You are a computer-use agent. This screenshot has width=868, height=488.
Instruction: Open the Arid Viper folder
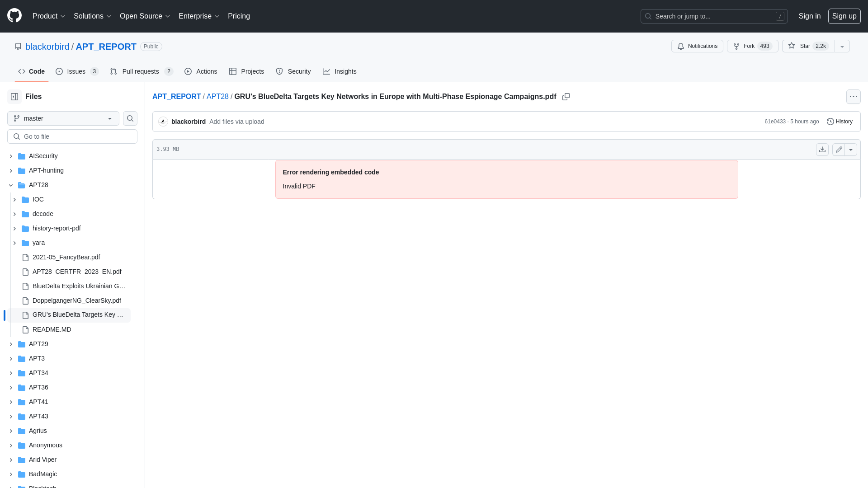43,460
